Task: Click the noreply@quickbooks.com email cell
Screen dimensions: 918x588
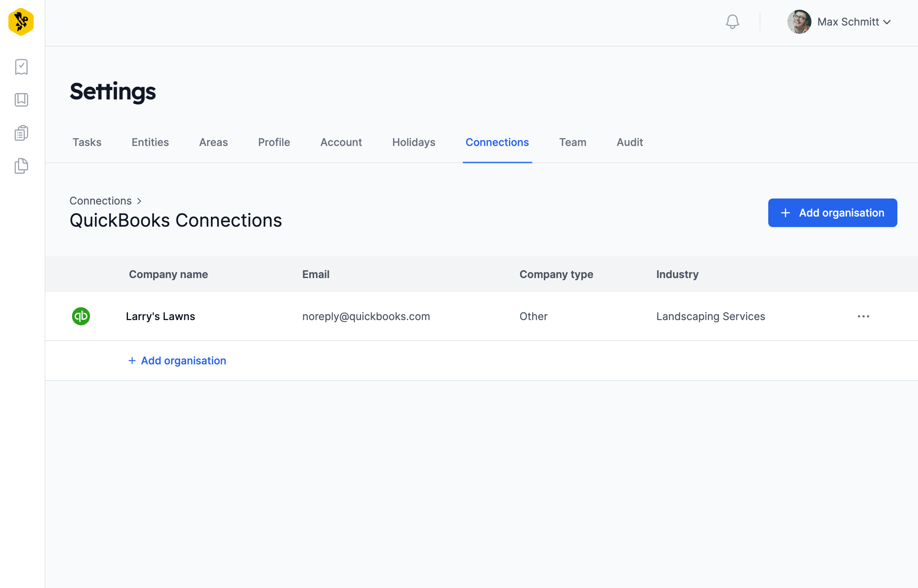Action: 366,316
